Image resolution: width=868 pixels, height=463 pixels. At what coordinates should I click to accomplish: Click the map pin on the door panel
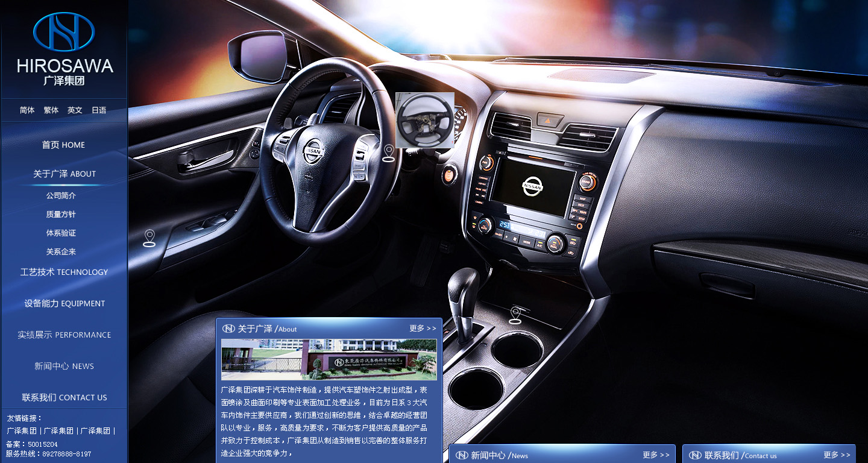(149, 238)
